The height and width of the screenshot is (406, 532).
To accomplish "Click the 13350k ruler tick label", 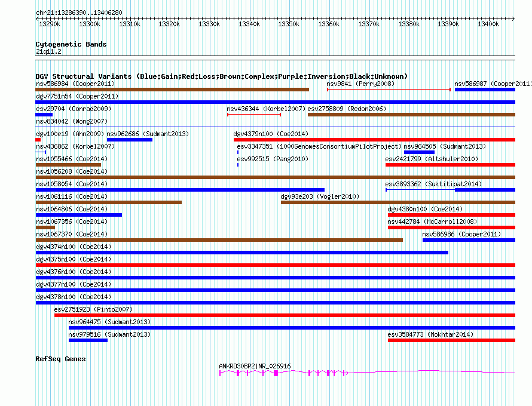I will click(289, 24).
